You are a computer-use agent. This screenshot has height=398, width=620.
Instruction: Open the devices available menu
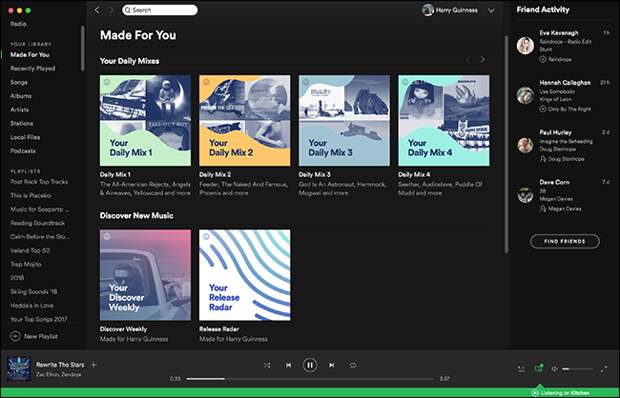(539, 368)
